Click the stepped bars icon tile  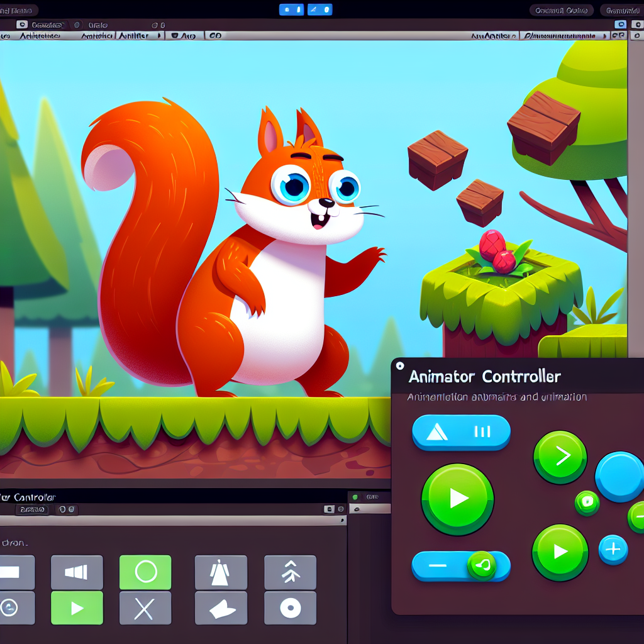(77, 572)
